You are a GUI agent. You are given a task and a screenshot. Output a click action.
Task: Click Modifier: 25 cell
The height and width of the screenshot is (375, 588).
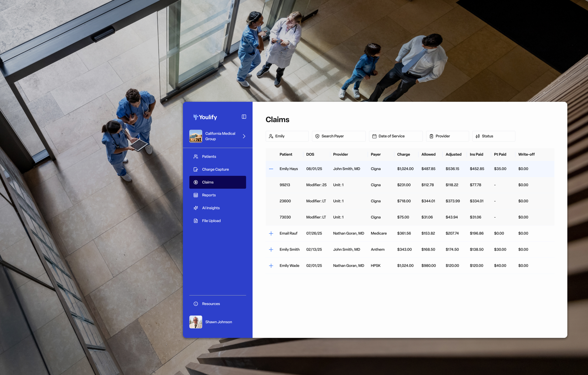coord(316,185)
